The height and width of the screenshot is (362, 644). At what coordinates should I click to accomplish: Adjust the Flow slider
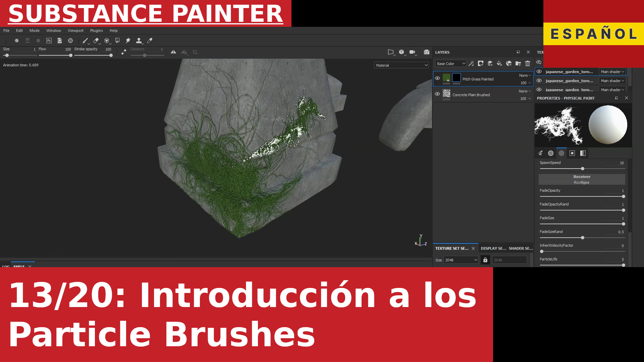click(55, 55)
